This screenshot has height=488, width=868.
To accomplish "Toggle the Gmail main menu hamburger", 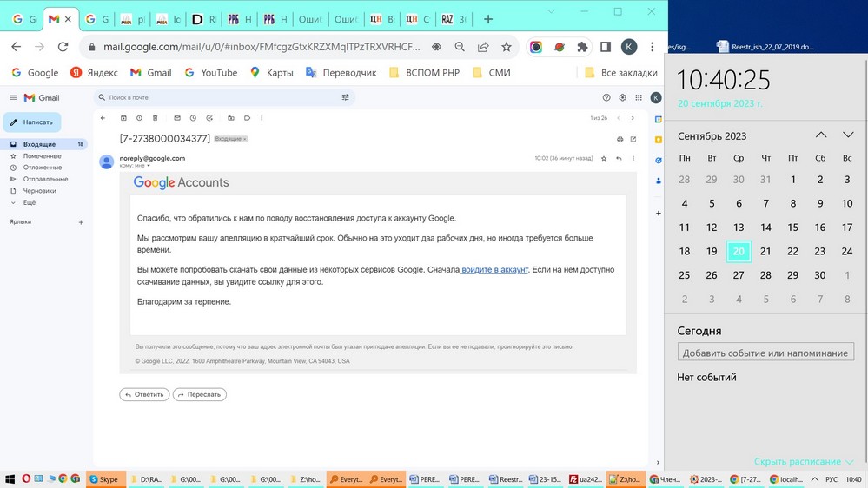I will tap(13, 97).
